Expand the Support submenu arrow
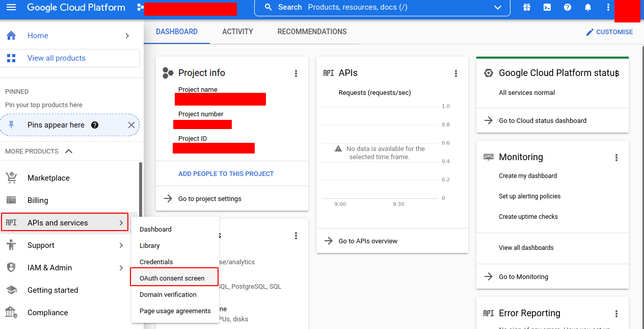The width and height of the screenshot is (644, 329). [x=121, y=245]
